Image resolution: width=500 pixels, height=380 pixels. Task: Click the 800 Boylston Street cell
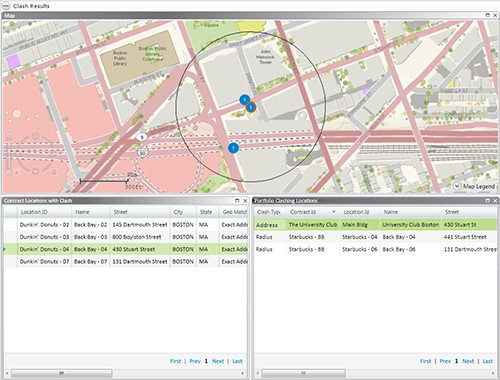point(140,237)
